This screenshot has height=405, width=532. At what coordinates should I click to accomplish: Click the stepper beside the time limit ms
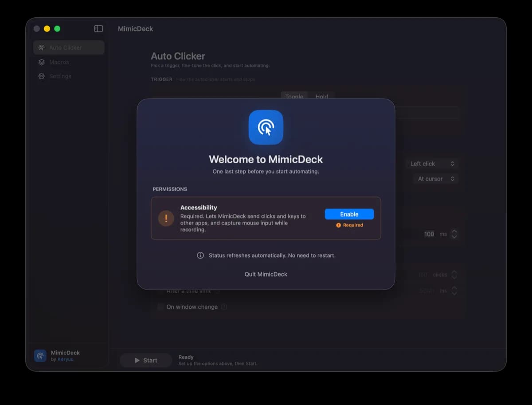pyautogui.click(x=454, y=291)
